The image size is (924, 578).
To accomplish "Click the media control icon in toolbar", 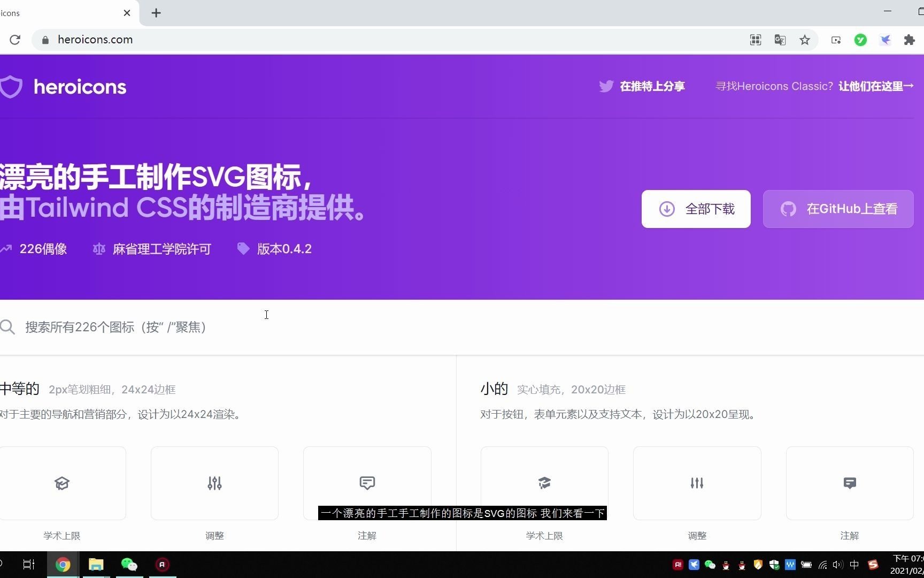I will pos(836,40).
